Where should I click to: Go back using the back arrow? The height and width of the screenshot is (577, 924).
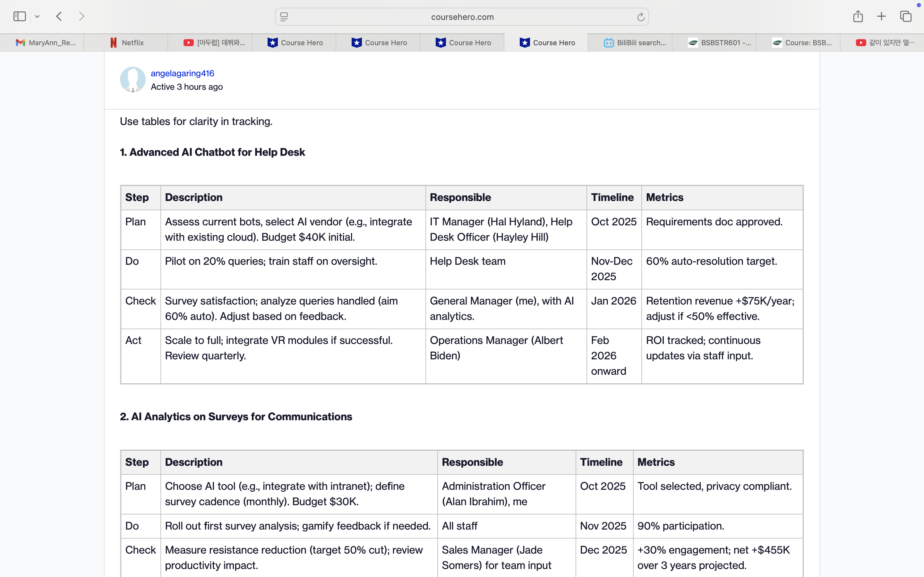(x=59, y=16)
